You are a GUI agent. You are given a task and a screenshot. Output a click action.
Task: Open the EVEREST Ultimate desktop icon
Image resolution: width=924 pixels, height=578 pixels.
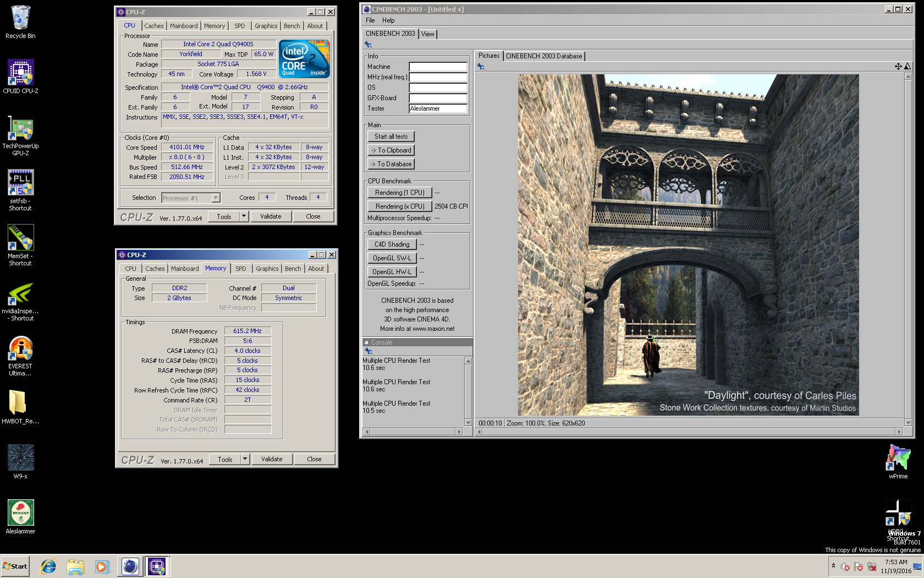(20, 355)
